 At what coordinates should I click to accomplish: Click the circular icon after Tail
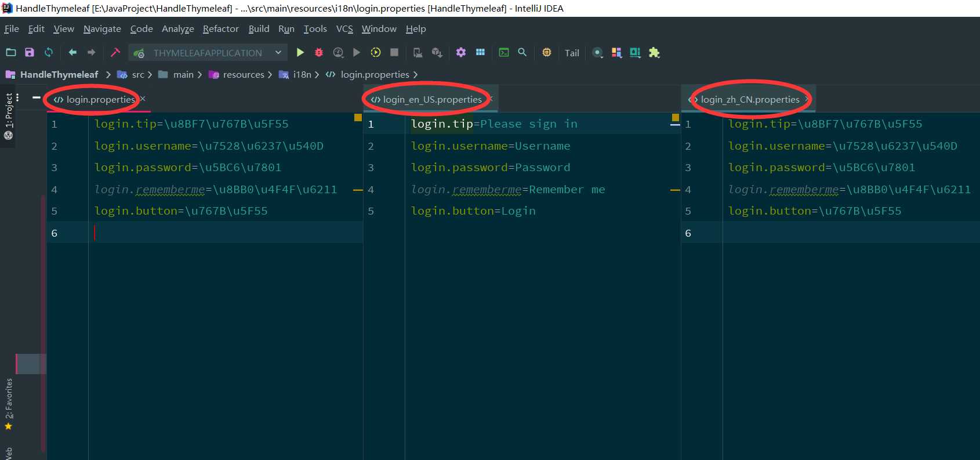[x=598, y=53]
